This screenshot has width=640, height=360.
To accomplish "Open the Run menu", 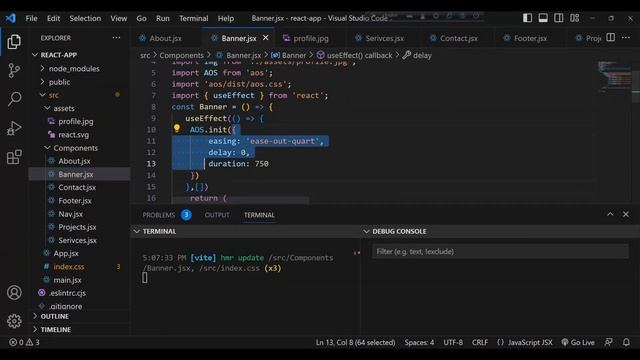I will click(162, 18).
